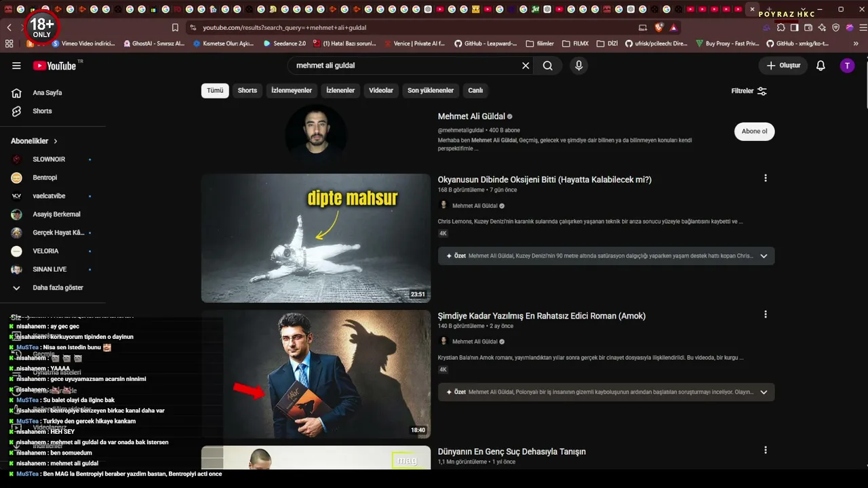
Task: Select the İzlenmeyenler filter chip
Action: pos(292,91)
